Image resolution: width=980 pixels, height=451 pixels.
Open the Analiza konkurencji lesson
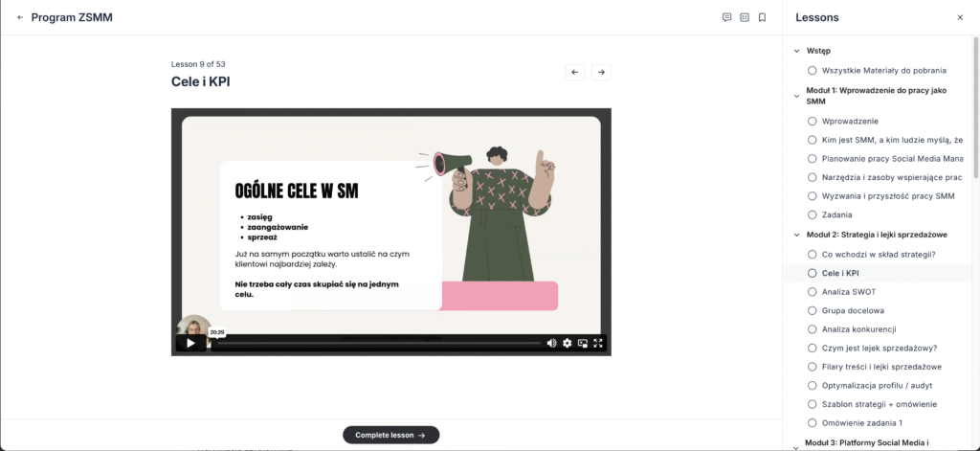point(859,329)
